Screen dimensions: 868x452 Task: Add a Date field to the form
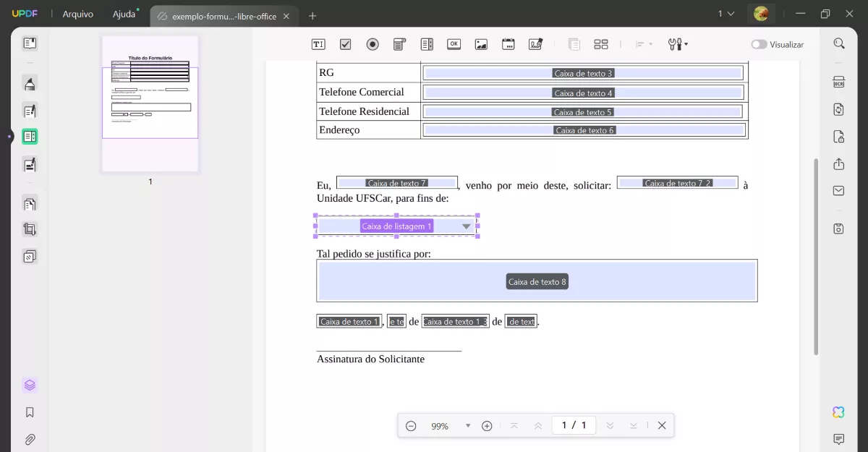(508, 43)
